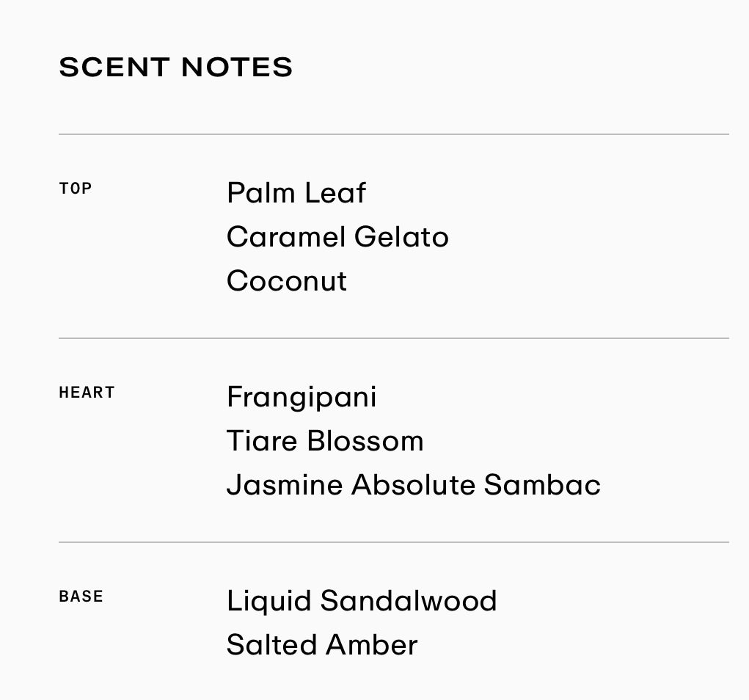Select the Caramel Gelato note
The image size is (749, 700).
tap(337, 237)
